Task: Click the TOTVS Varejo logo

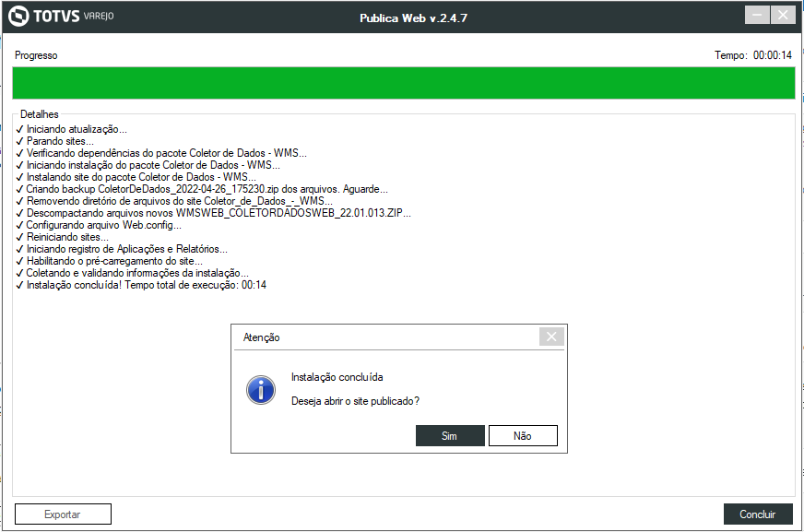Action: point(61,16)
